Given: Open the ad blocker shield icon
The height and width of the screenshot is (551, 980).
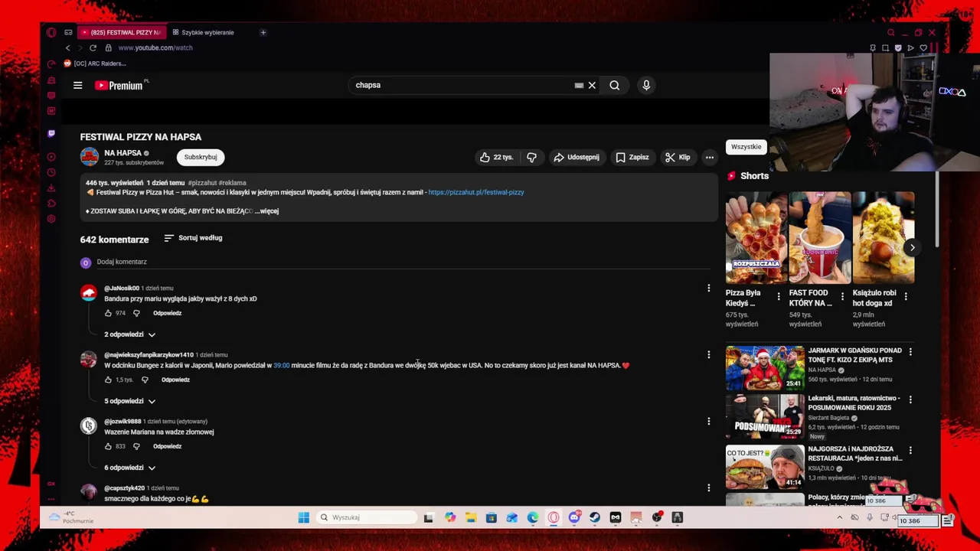Looking at the screenshot, I should tap(898, 47).
